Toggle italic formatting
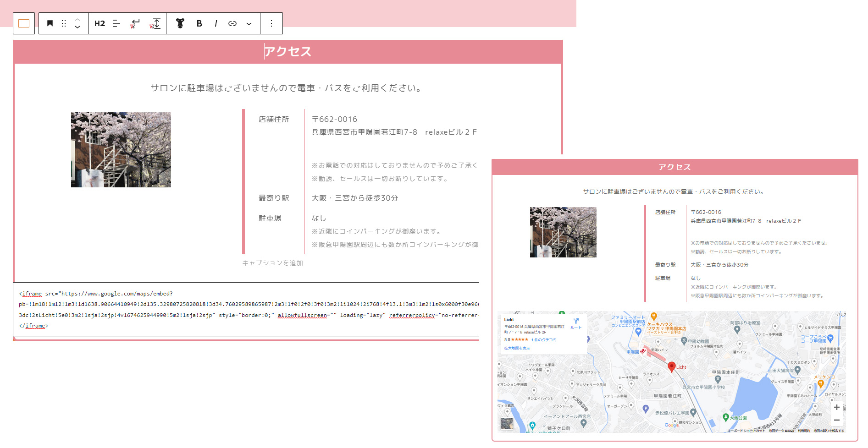This screenshot has width=868, height=448. coord(216,23)
